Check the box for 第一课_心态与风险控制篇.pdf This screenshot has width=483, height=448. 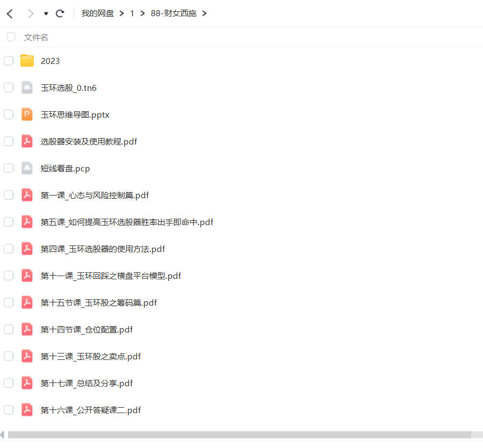[x=9, y=195]
